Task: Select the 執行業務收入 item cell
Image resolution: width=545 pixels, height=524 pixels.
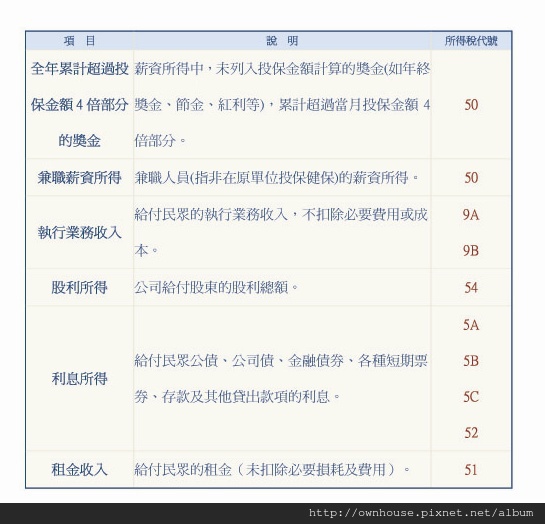Action: 80,232
